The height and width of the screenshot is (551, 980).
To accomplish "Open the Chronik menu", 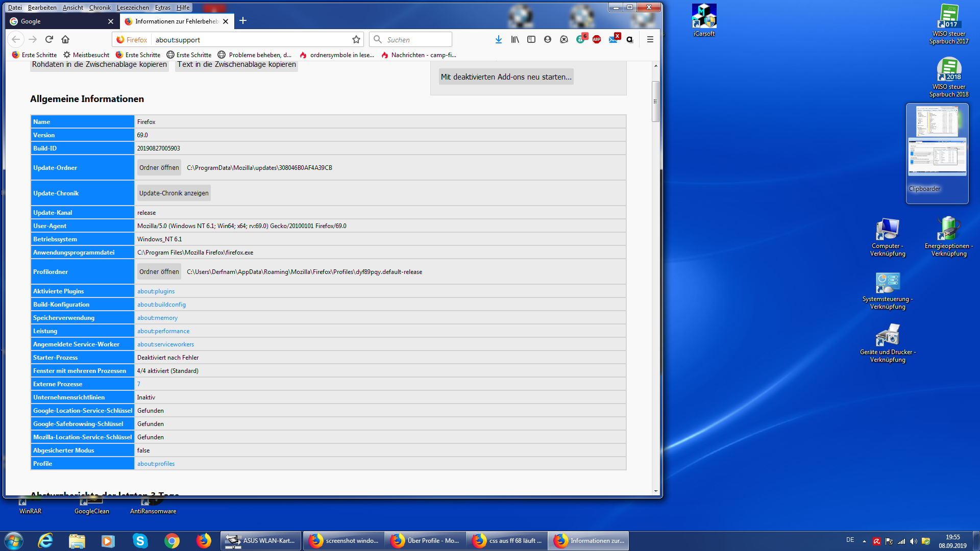I will 100,8.
